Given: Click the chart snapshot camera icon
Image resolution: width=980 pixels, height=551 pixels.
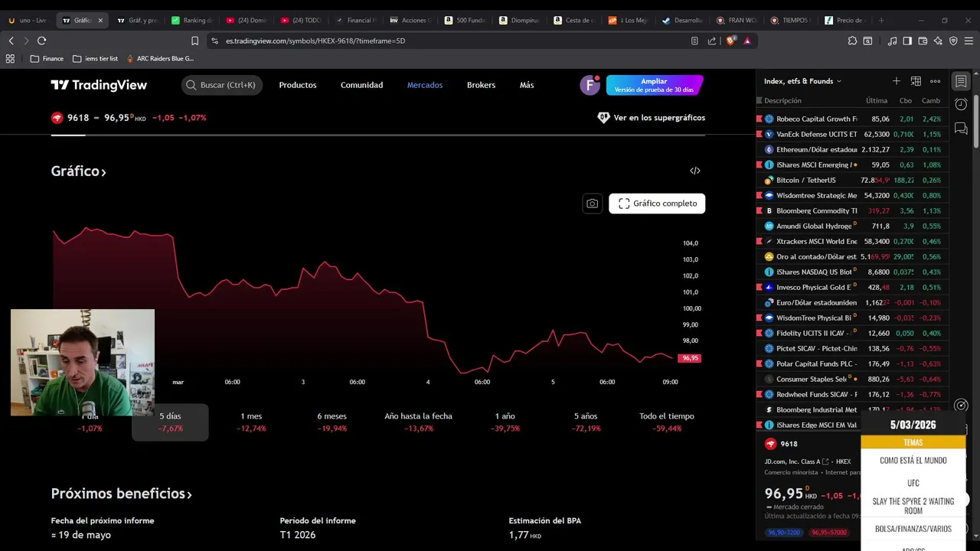Looking at the screenshot, I should point(592,204).
